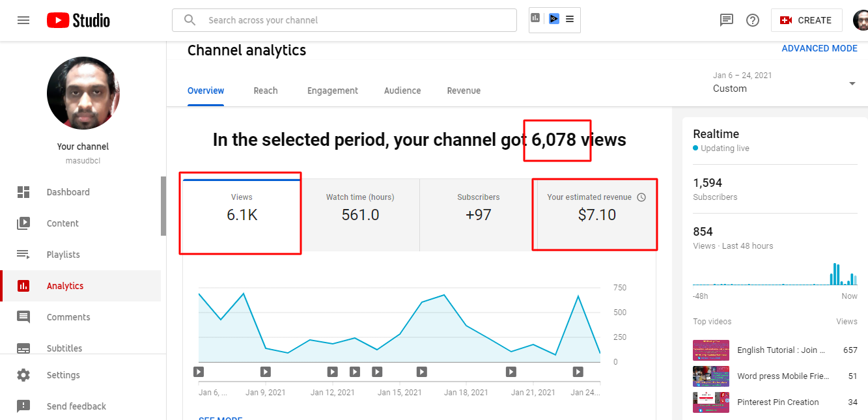Click the Analytics sidebar icon

(x=23, y=286)
